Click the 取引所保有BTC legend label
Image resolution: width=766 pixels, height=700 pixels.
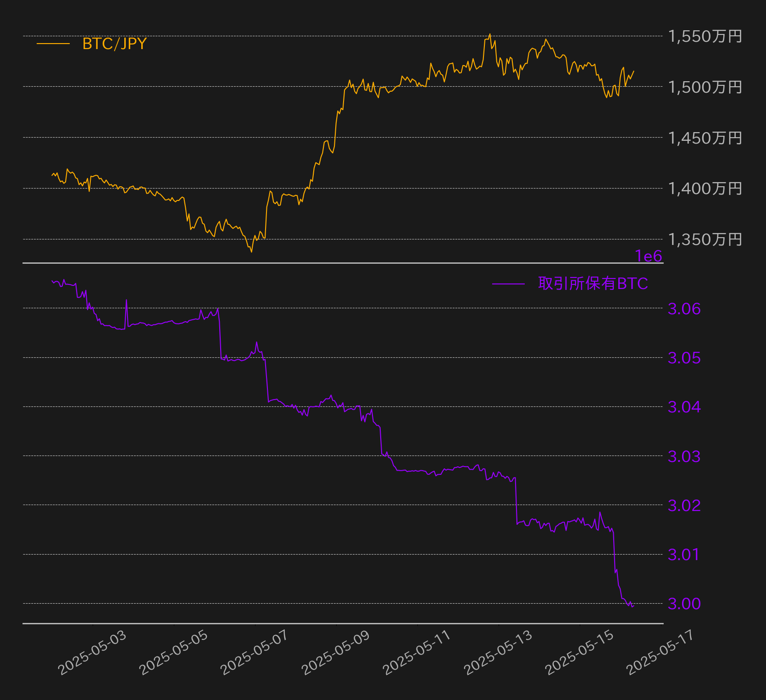point(593,283)
